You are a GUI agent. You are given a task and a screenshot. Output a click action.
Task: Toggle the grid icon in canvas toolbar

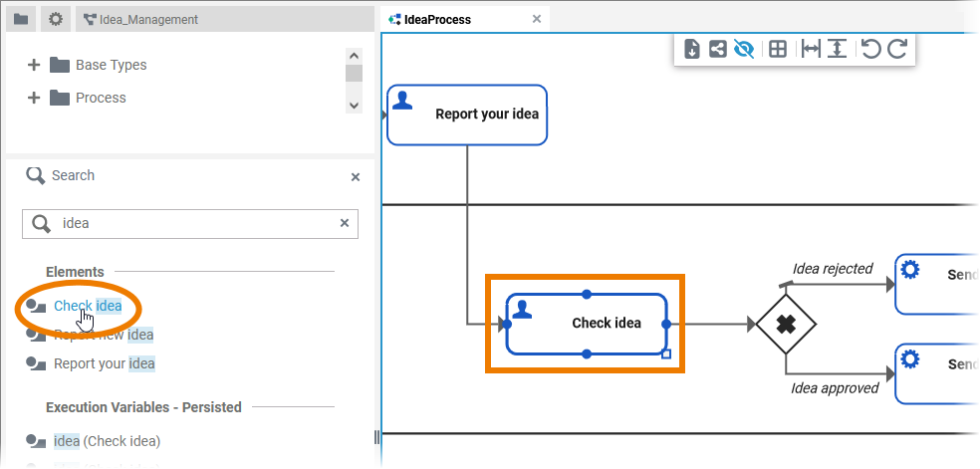click(x=779, y=49)
